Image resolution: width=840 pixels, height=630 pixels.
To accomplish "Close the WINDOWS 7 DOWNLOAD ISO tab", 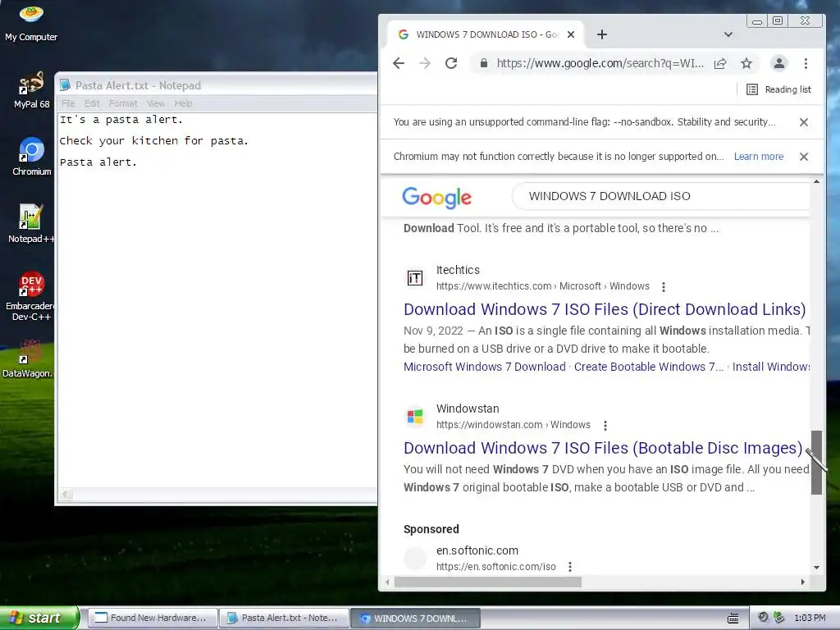I will pos(571,34).
